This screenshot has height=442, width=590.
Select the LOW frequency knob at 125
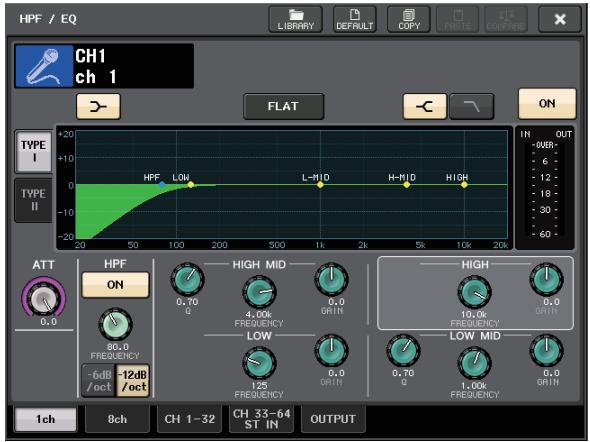(259, 363)
